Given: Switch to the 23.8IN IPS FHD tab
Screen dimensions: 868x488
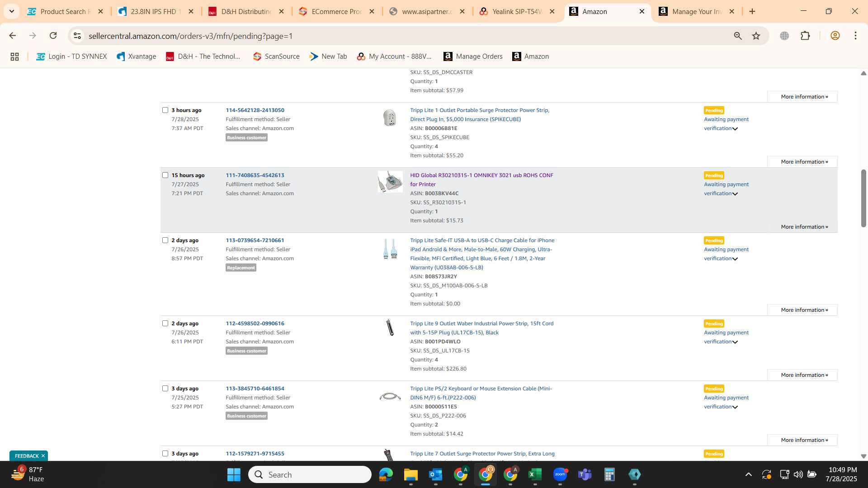Looking at the screenshot, I should click(155, 11).
